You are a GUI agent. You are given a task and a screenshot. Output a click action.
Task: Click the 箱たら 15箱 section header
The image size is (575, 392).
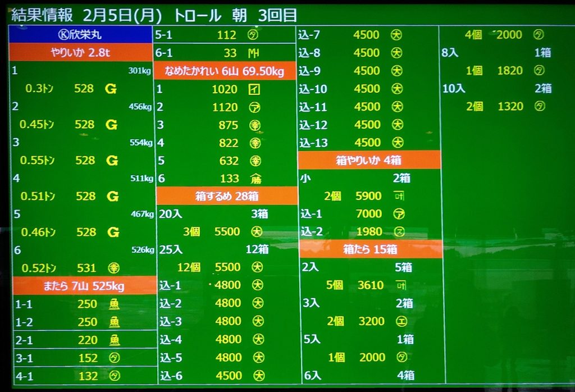pyautogui.click(x=370, y=249)
